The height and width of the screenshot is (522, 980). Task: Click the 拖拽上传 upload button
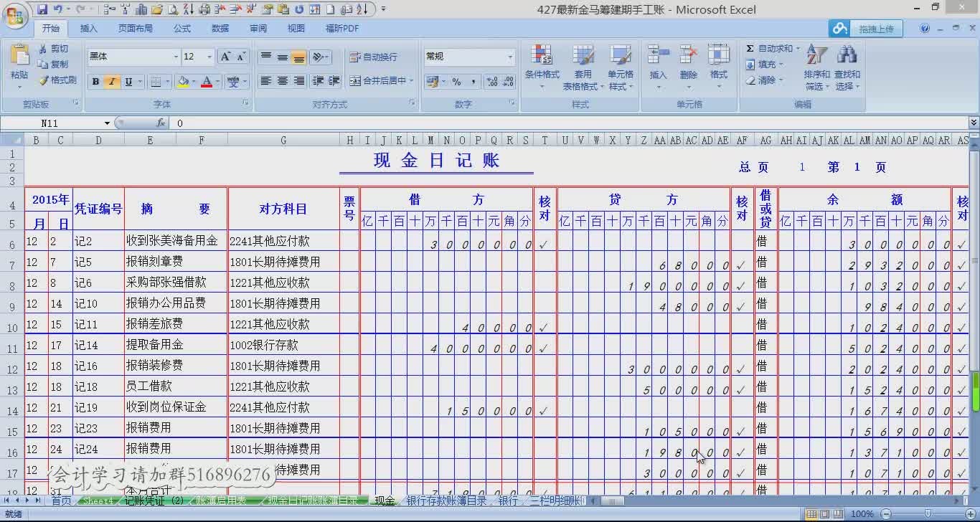tap(867, 29)
